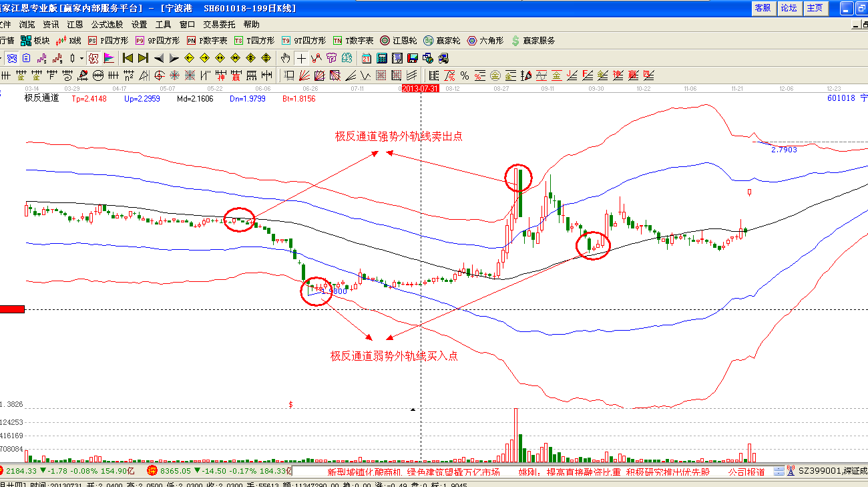The width and height of the screenshot is (868, 487).
Task: Open the 公式选股 menu
Action: (x=107, y=24)
